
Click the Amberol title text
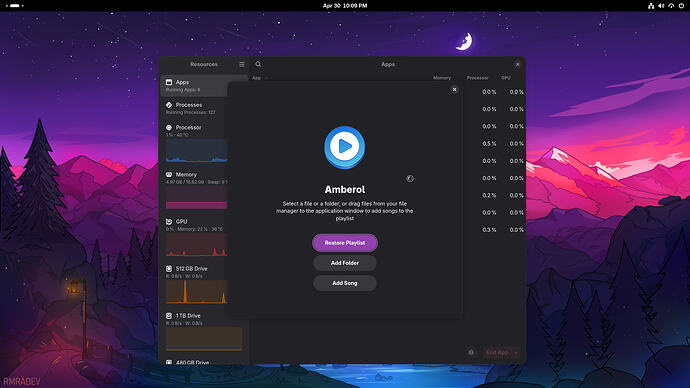coord(345,190)
